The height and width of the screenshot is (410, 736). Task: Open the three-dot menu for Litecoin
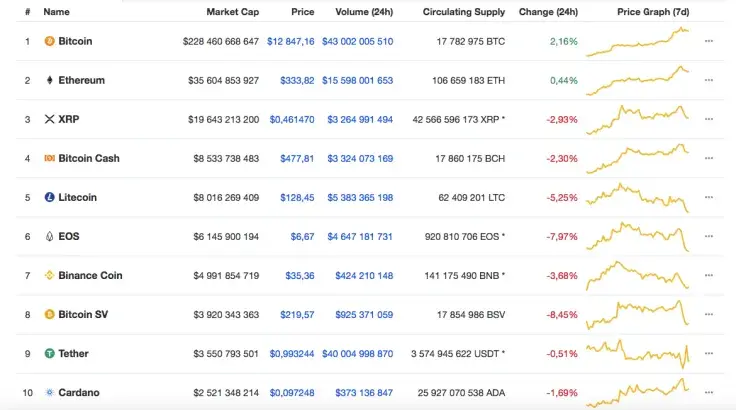pyautogui.click(x=709, y=197)
